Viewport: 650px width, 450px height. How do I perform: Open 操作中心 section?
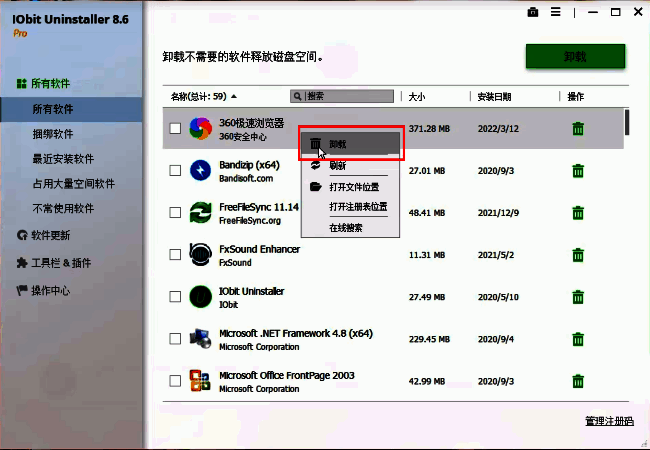[43, 290]
